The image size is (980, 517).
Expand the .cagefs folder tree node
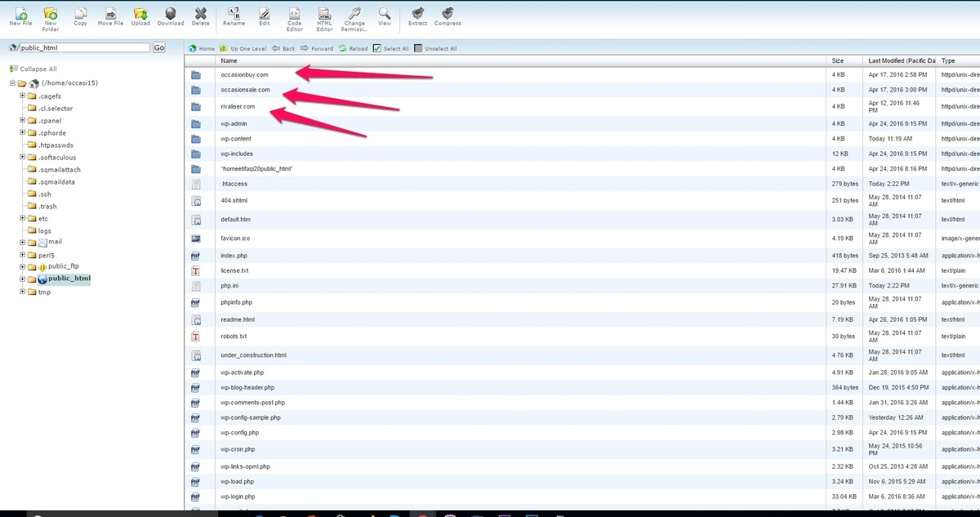click(x=23, y=96)
